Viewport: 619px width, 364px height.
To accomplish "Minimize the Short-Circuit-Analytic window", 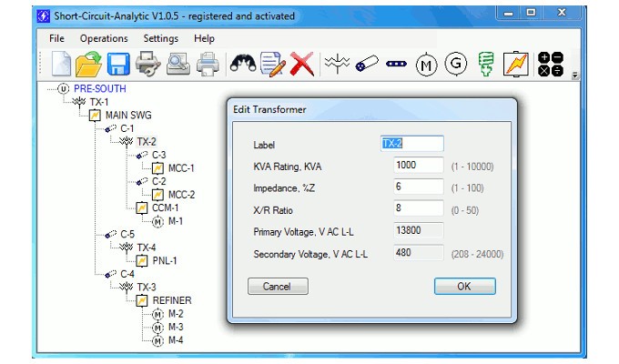I will [509, 14].
